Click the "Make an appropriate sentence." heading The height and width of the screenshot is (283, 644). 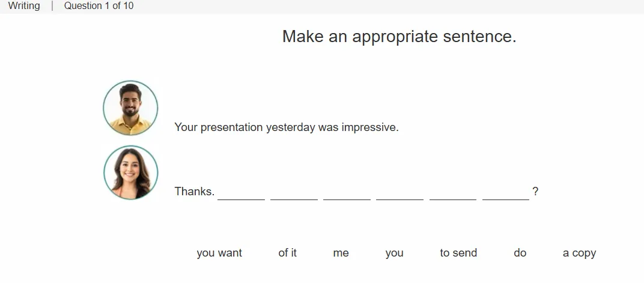pyautogui.click(x=399, y=37)
